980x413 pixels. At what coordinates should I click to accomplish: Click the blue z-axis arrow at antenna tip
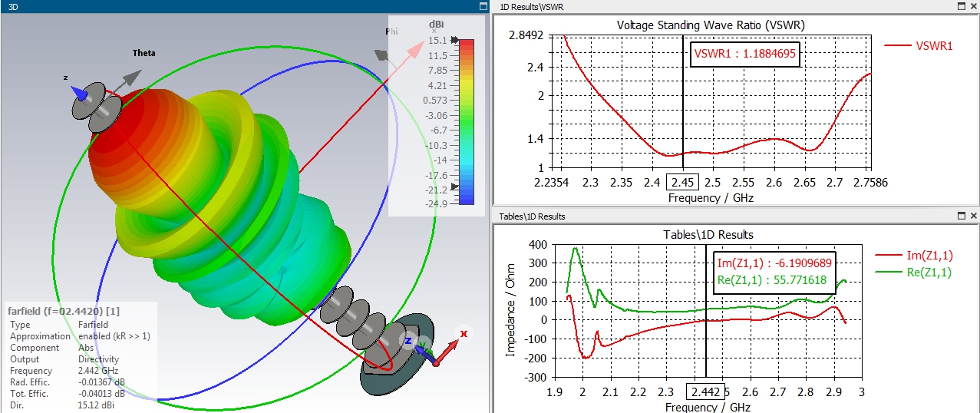[78, 92]
